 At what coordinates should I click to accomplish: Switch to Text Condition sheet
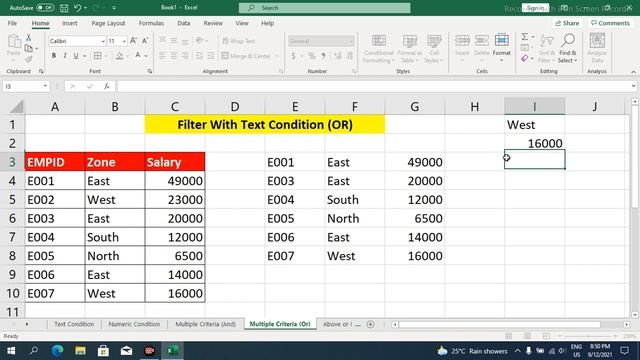[74, 324]
